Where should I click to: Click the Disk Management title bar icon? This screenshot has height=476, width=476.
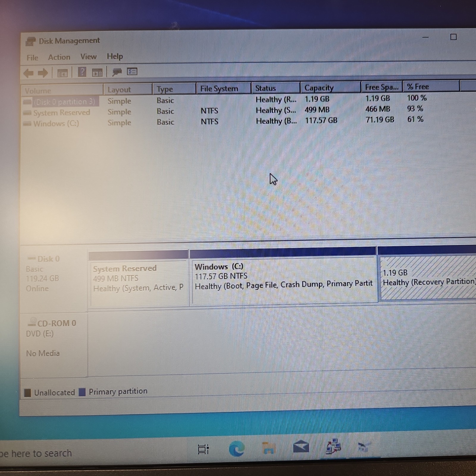30,41
